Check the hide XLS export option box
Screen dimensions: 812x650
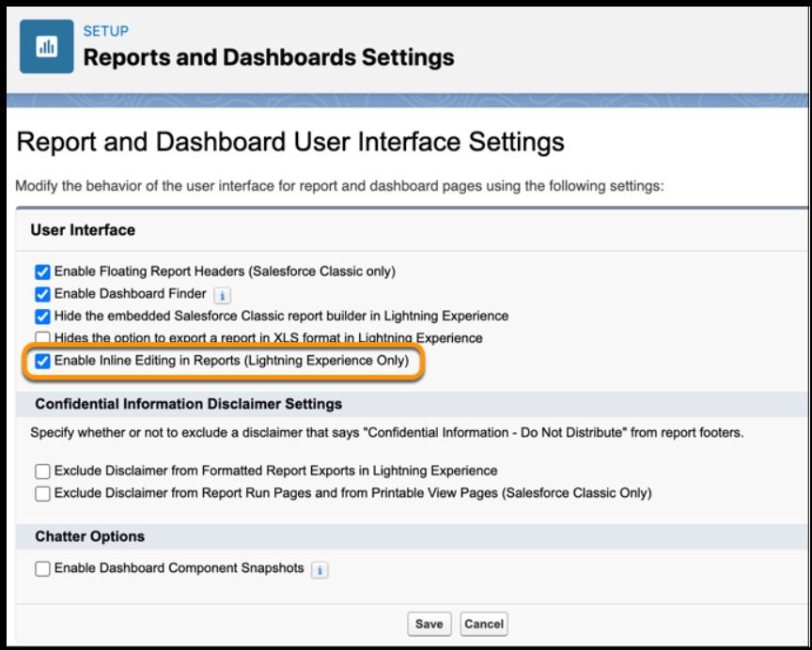[x=42, y=337]
